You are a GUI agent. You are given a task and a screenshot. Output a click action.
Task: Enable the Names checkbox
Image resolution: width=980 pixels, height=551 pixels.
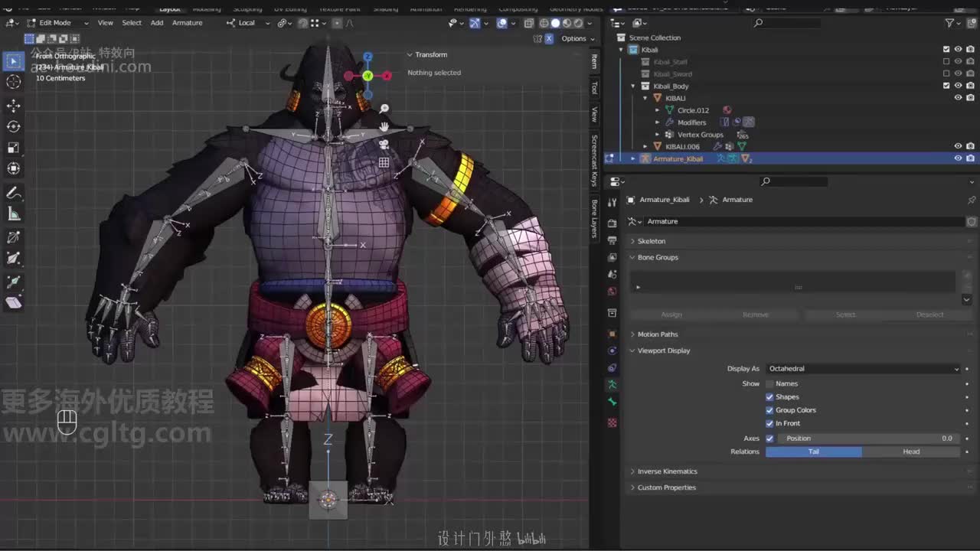coord(769,384)
